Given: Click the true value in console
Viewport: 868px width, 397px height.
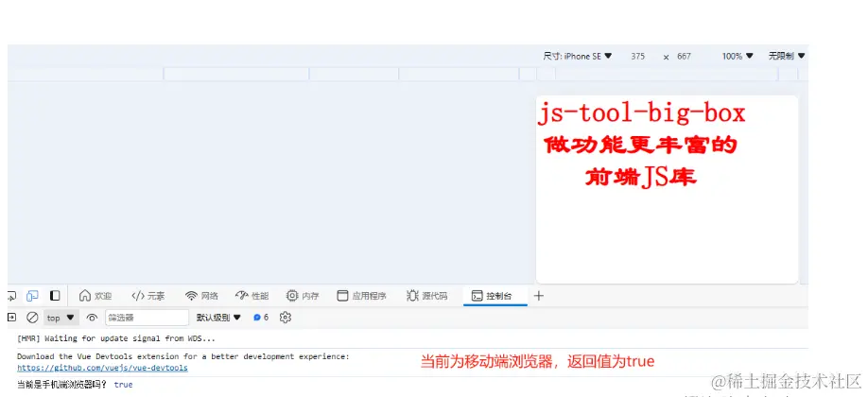Looking at the screenshot, I should [124, 385].
